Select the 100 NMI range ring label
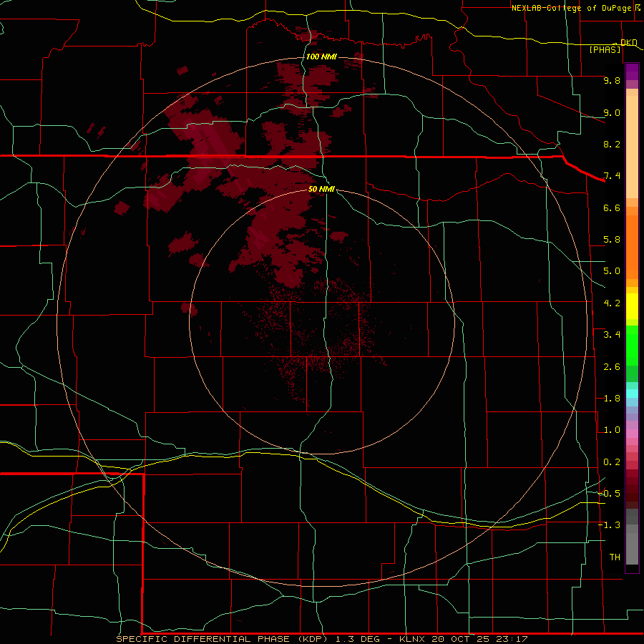The width and height of the screenshot is (644, 644). tap(321, 57)
